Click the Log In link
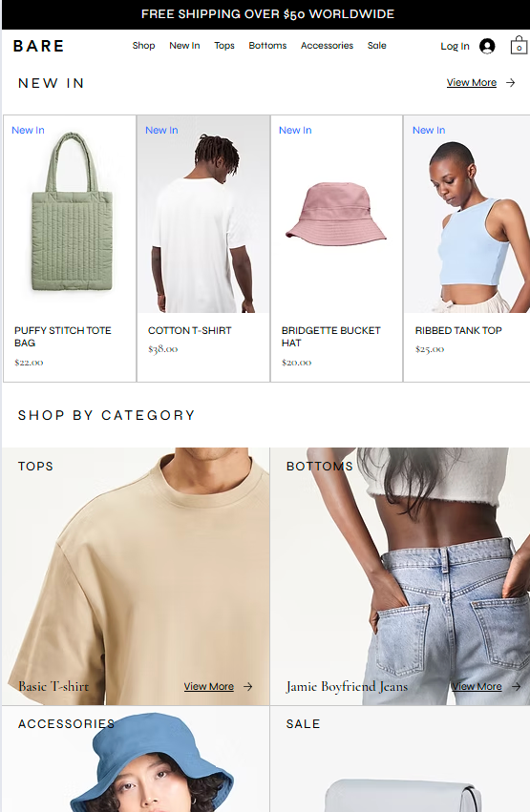Screen dimensions: 530x812 click(x=455, y=46)
